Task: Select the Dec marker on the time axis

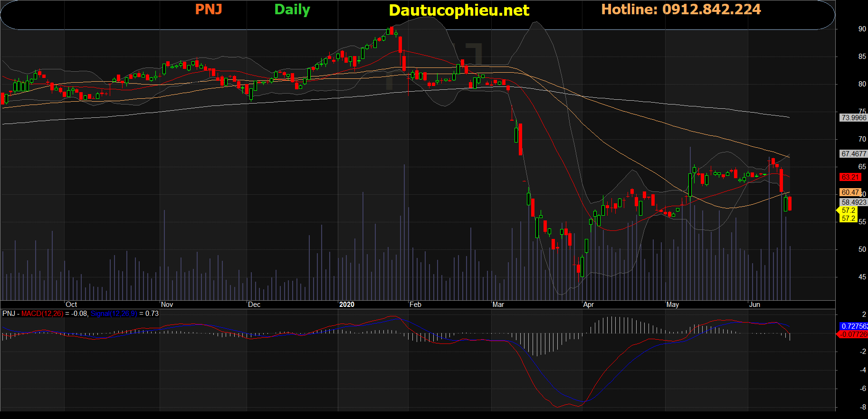Action: coord(254,305)
